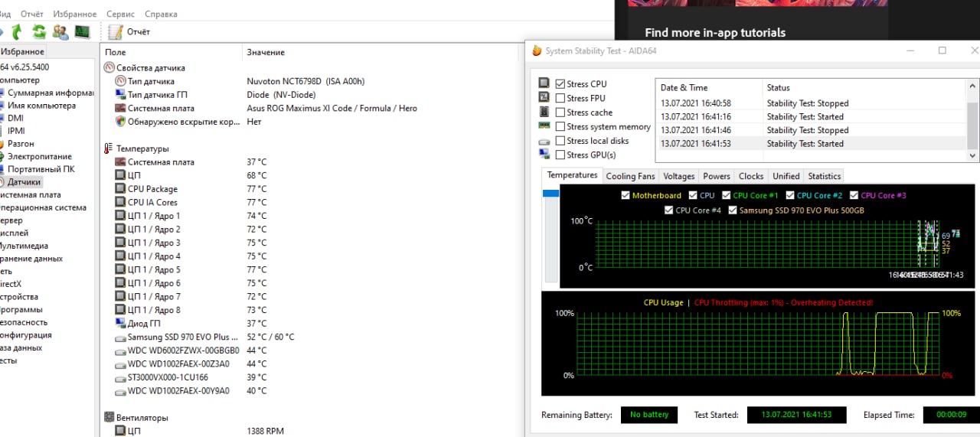Switch to the Избранное sidebar tab

click(x=22, y=52)
